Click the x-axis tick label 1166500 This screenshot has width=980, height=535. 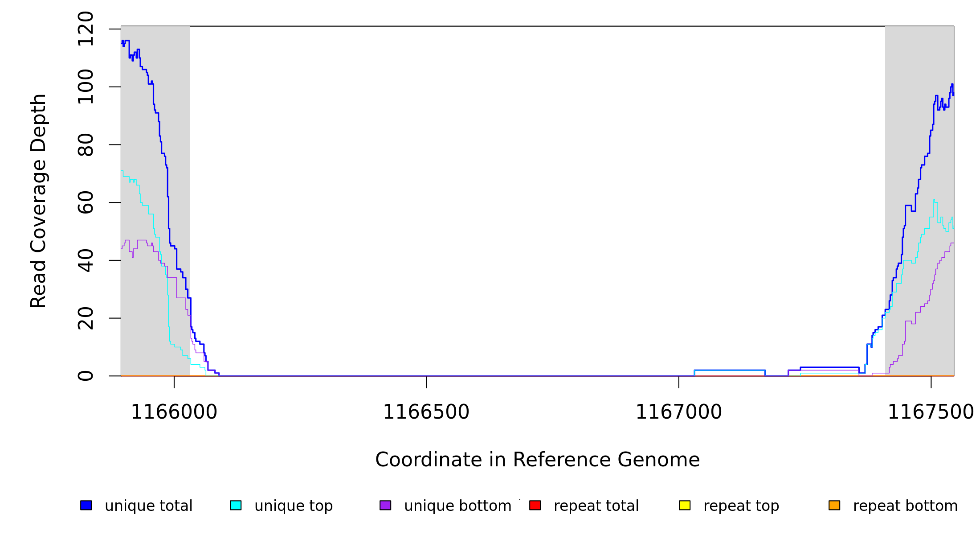[x=426, y=412]
